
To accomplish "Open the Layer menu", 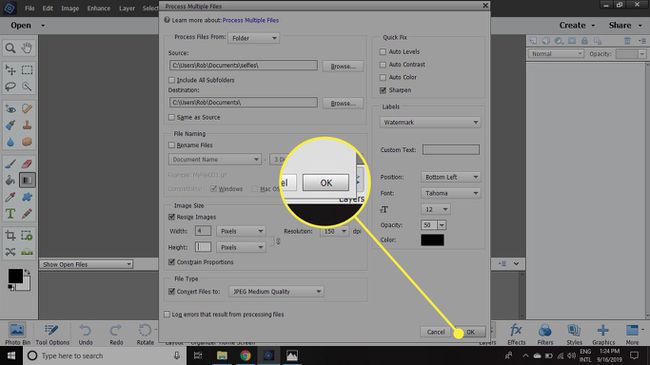I will click(127, 8).
